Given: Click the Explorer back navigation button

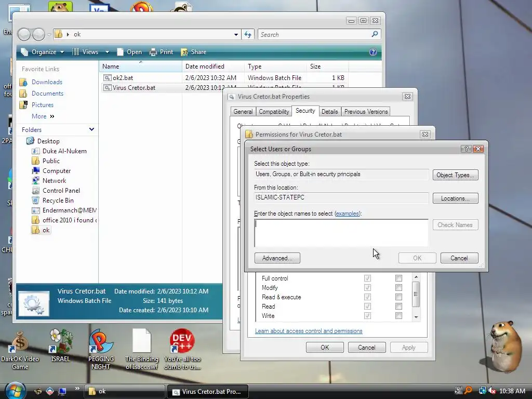Looking at the screenshot, I should [x=24, y=34].
